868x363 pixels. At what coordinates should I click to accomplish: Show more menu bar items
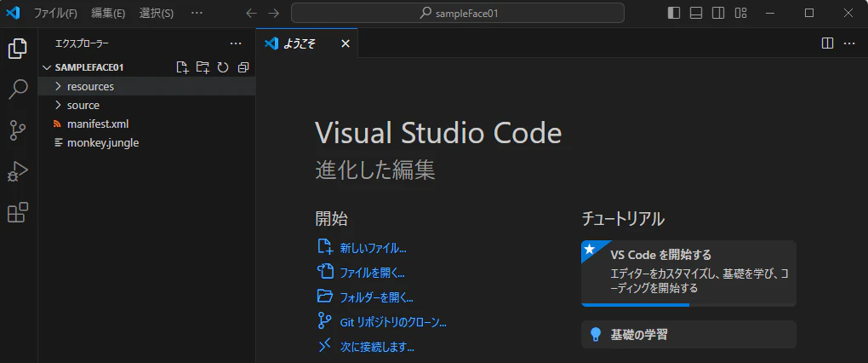(x=197, y=14)
